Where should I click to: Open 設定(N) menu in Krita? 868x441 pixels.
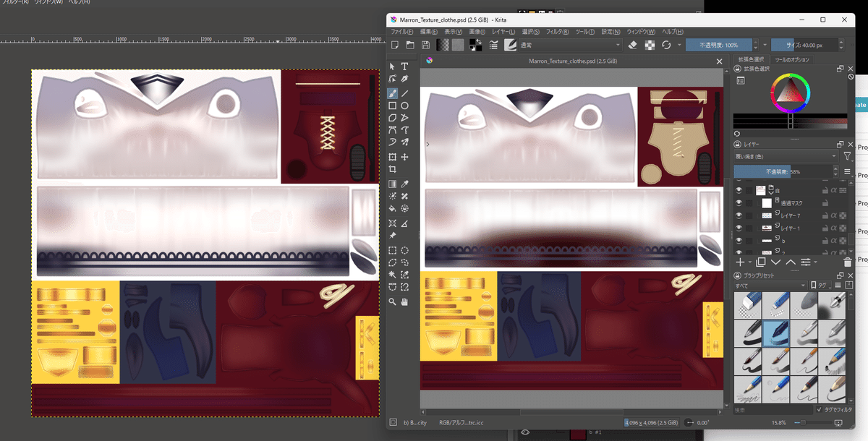click(x=611, y=32)
